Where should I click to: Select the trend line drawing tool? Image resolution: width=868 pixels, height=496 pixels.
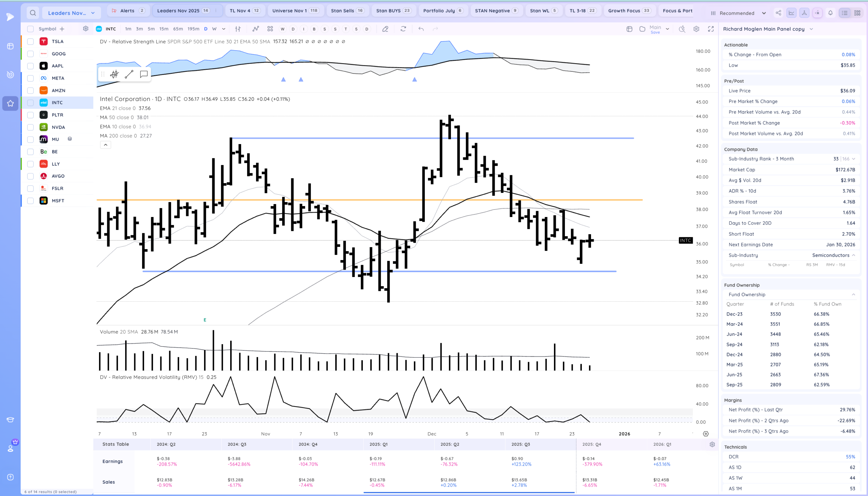(129, 74)
